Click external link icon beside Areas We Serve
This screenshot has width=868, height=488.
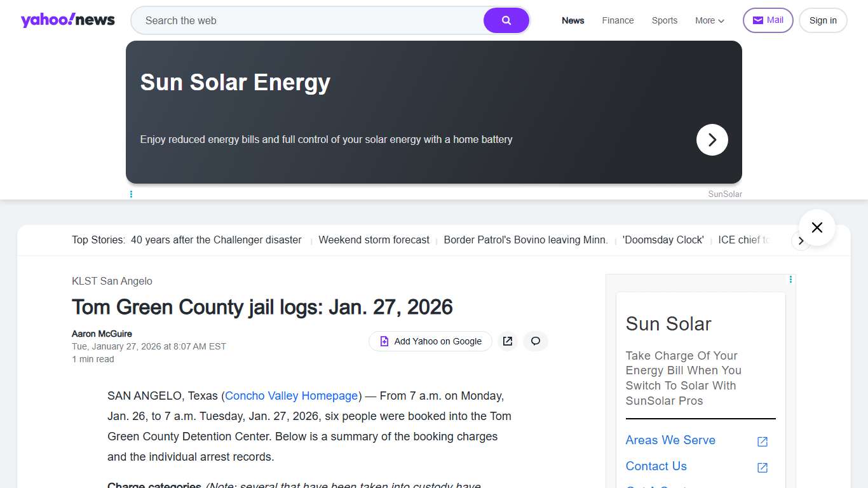tap(763, 442)
